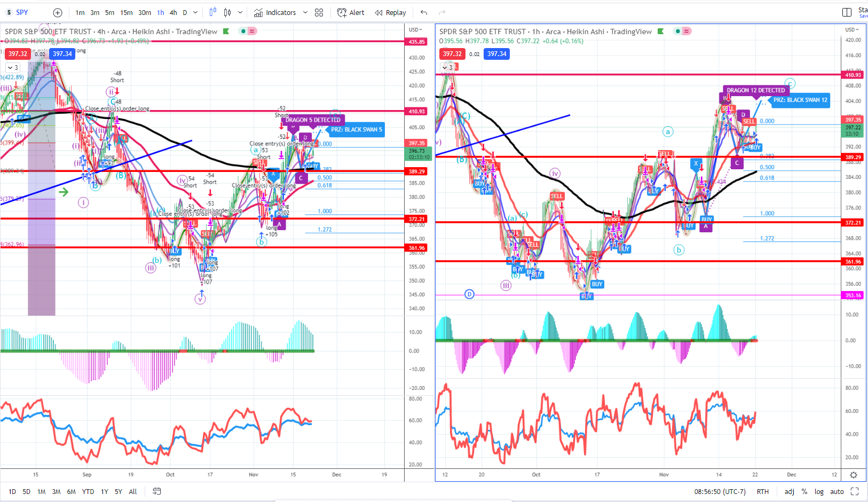Select the 5m timeframe

coord(109,12)
